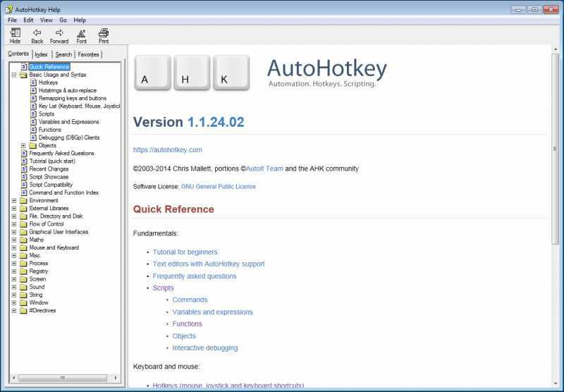Click page icon beside Script Showcase
The width and height of the screenshot is (564, 392).
coord(24,177)
